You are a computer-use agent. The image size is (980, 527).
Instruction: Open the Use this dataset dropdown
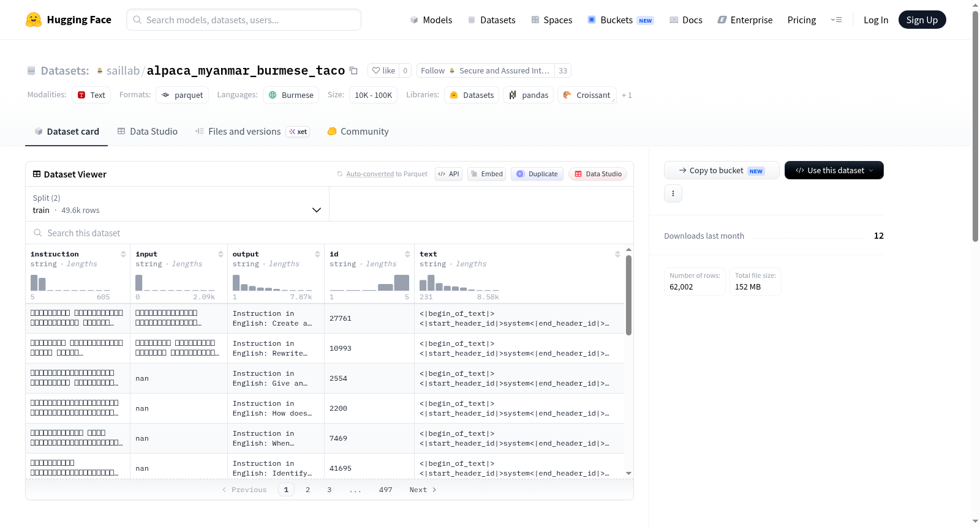834,170
